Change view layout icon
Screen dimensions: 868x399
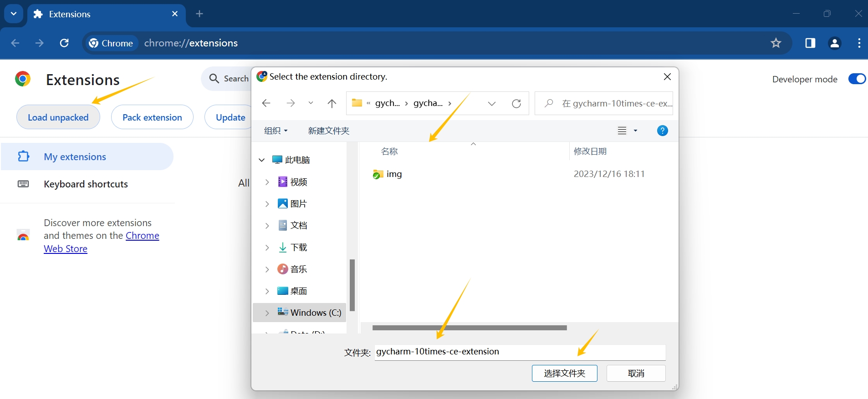[622, 131]
